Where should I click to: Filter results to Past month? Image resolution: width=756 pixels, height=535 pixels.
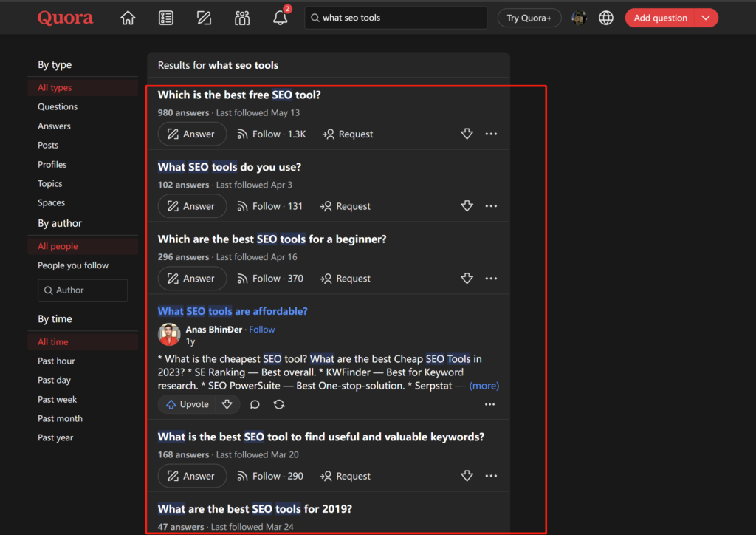coord(60,419)
